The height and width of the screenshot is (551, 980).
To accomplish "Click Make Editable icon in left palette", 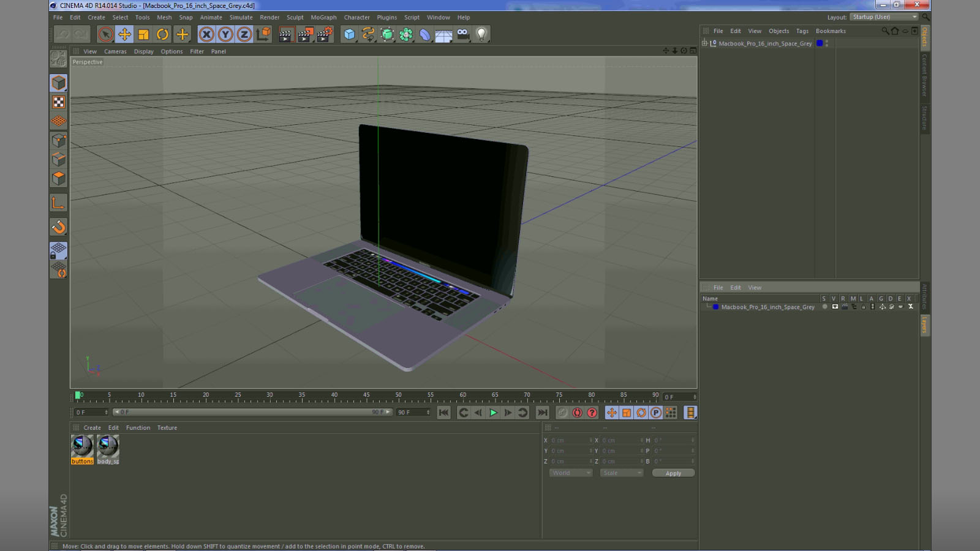I will pyautogui.click(x=59, y=58).
